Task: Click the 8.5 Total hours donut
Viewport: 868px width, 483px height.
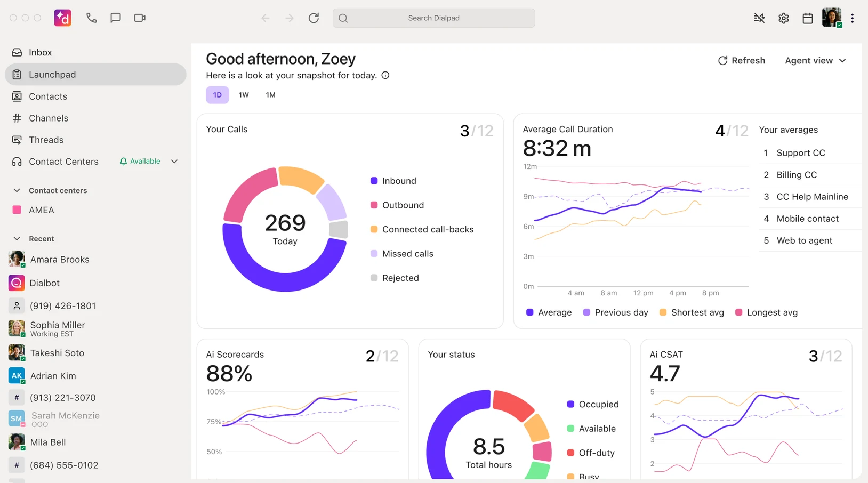Action: [489, 434]
